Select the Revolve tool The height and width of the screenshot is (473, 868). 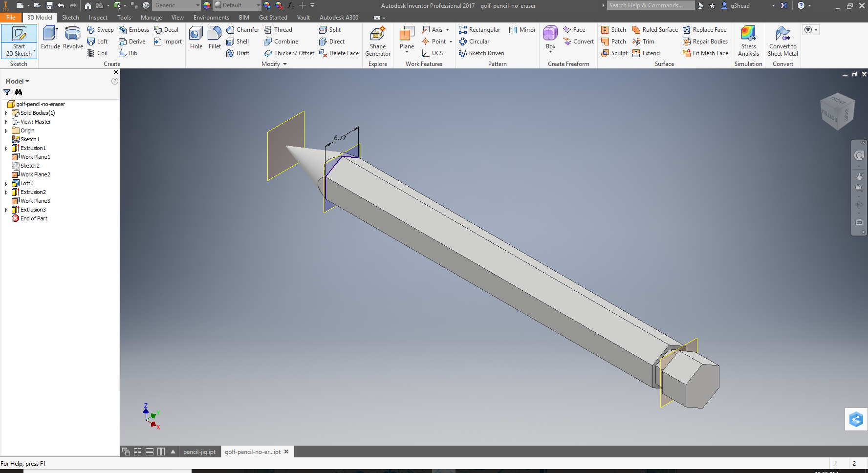pos(73,38)
